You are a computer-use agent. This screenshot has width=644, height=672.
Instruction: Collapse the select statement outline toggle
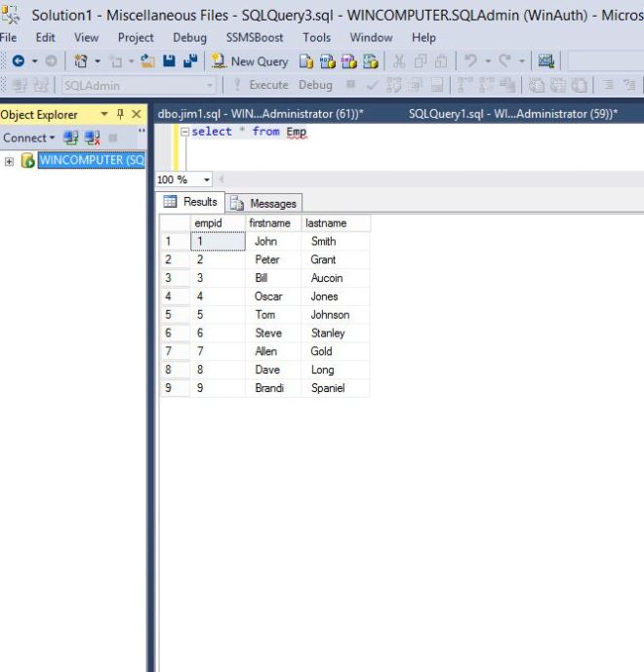tap(184, 133)
